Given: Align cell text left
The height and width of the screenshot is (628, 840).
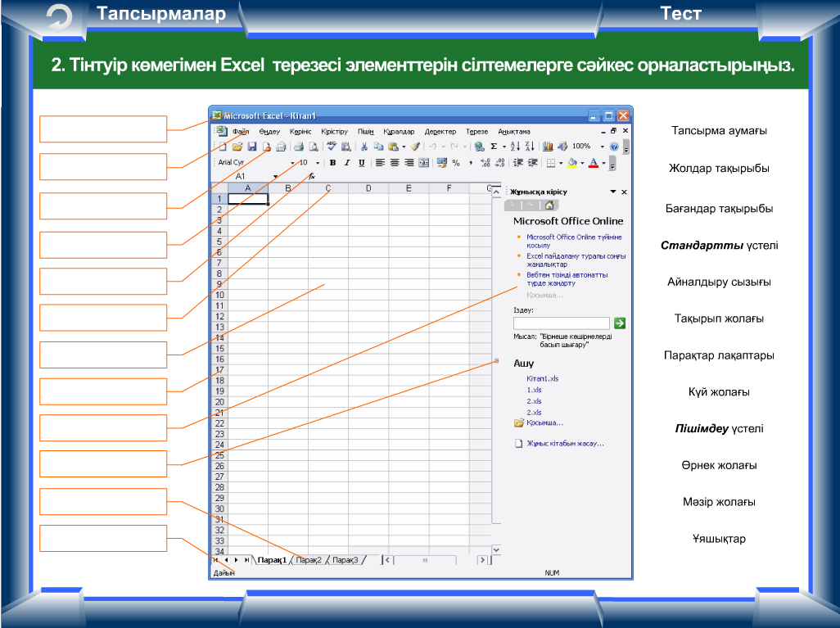Looking at the screenshot, I should pyautogui.click(x=380, y=163).
